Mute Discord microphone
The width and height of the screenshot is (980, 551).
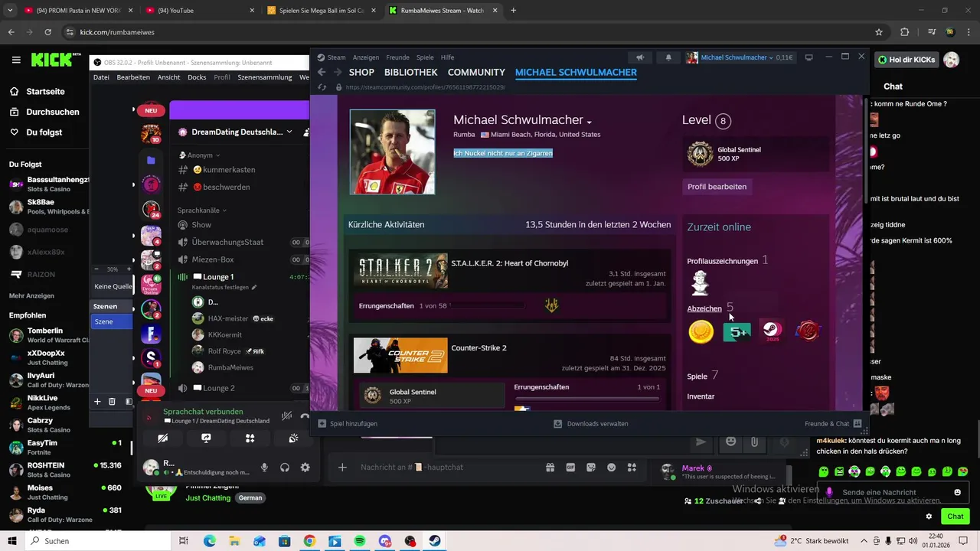pyautogui.click(x=264, y=468)
